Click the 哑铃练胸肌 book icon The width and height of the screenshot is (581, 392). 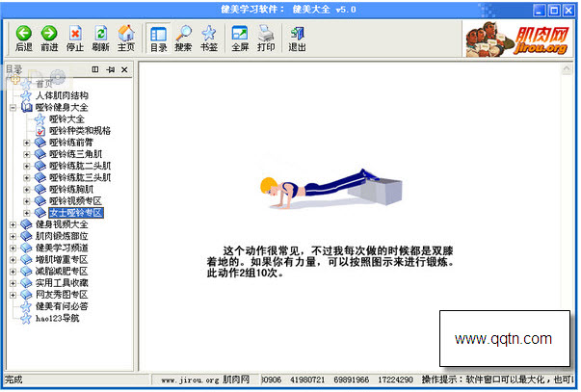pyautogui.click(x=40, y=190)
